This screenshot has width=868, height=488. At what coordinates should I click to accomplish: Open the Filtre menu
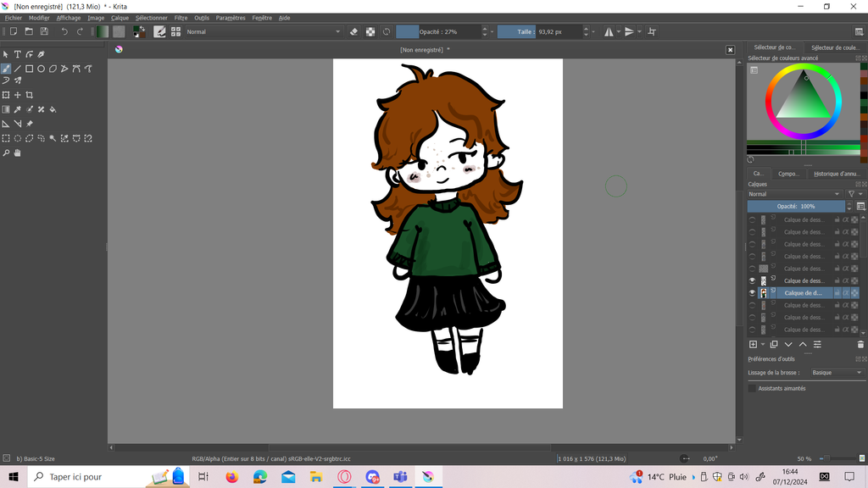pos(181,18)
